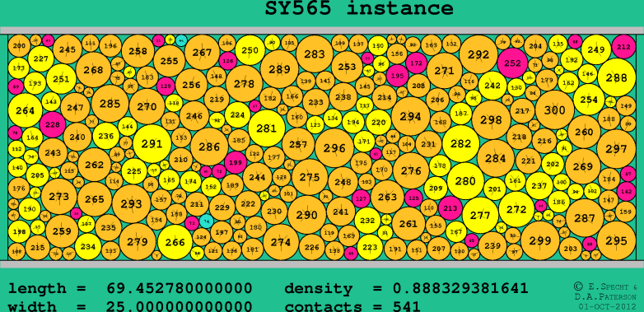Select the orange circle labeled 290
The height and width of the screenshot is (312, 644).
click(307, 215)
